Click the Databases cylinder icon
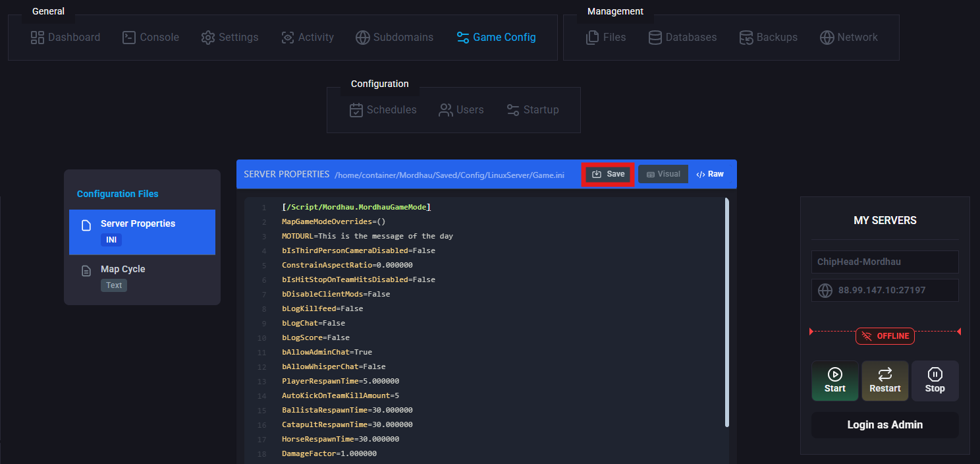The height and width of the screenshot is (464, 980). point(655,38)
